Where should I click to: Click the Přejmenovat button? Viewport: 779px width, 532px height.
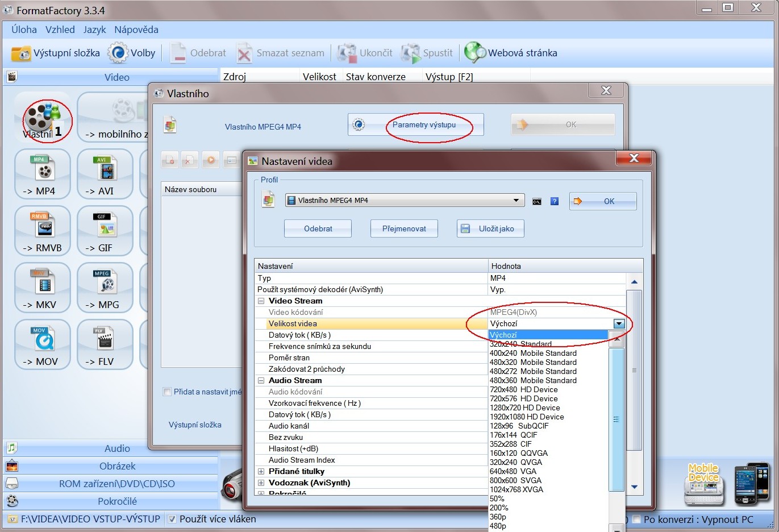404,228
